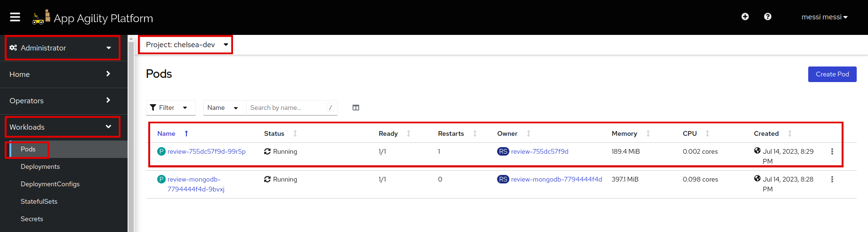Viewport: 868px width, 232px height.
Task: Open kebab menu for review-mongodb pod row
Action: 832,179
